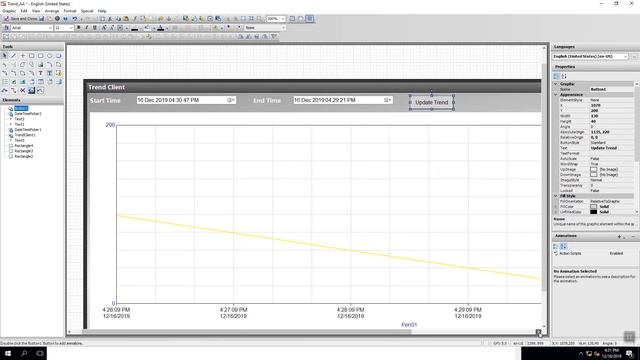Select DateTimePicker3 in Elements list
The height and width of the screenshot is (360, 640).
pos(28,113)
